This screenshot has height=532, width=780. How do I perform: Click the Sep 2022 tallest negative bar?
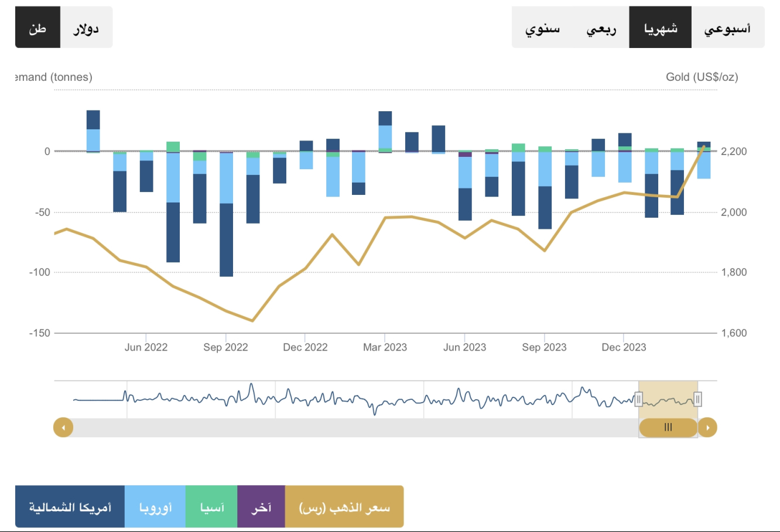click(x=226, y=214)
